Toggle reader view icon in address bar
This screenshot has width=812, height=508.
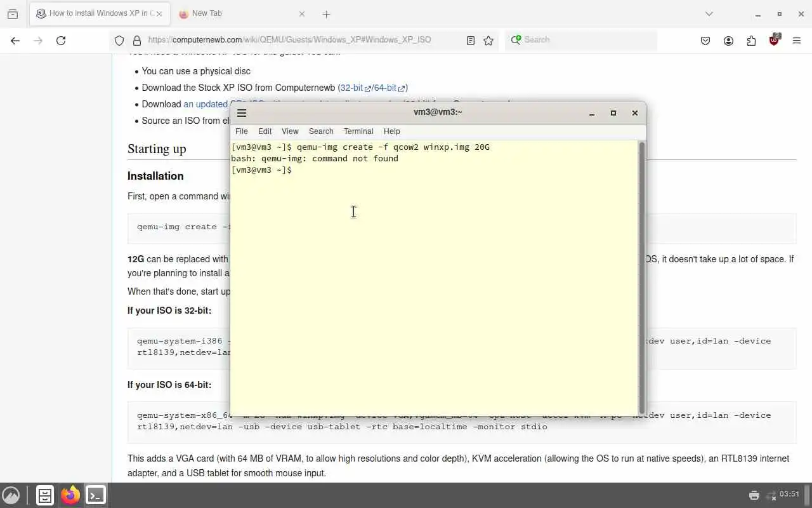pos(471,41)
